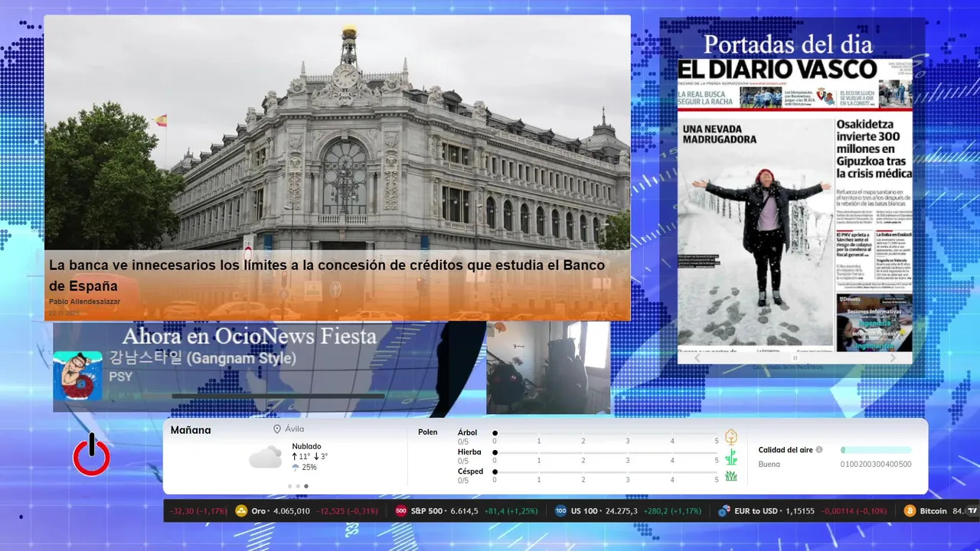Image resolution: width=980 pixels, height=551 pixels.
Task: Click the Ávila location pin icon
Action: pos(277,429)
